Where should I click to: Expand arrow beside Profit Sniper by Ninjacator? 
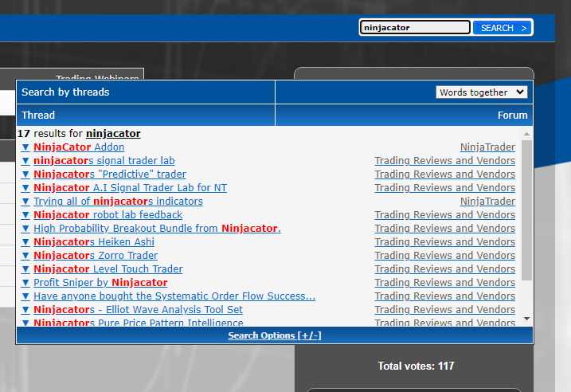click(25, 282)
